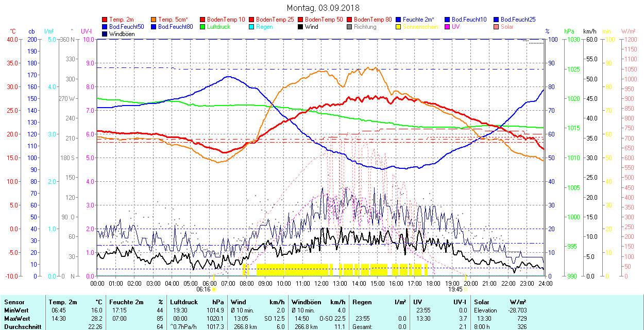Click the pressure trend ^0.7hPa/h
The height and width of the screenshot is (330, 644).
[x=184, y=327]
